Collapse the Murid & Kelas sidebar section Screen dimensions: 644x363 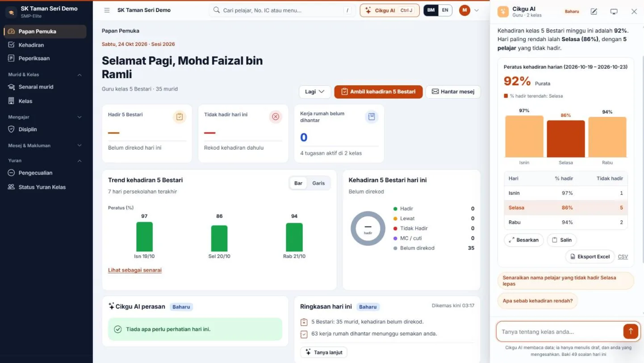[x=45, y=75]
